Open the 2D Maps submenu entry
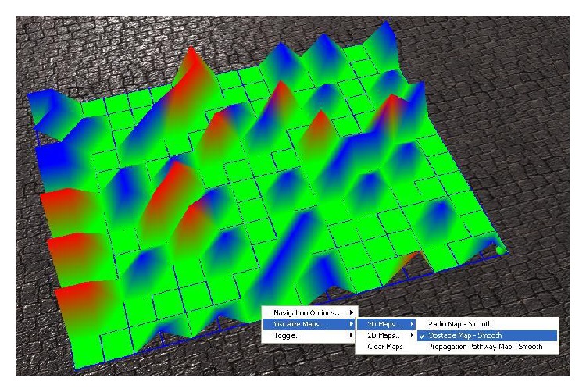The image size is (586, 392). point(386,336)
